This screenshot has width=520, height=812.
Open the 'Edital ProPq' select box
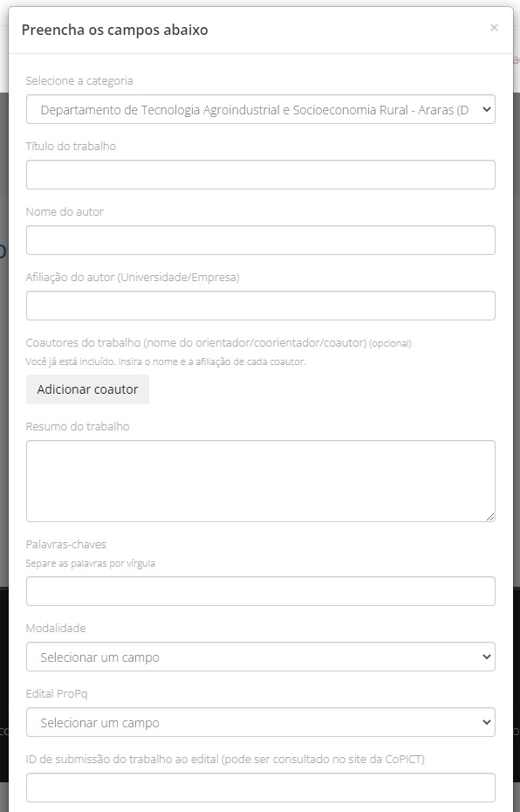click(261, 722)
